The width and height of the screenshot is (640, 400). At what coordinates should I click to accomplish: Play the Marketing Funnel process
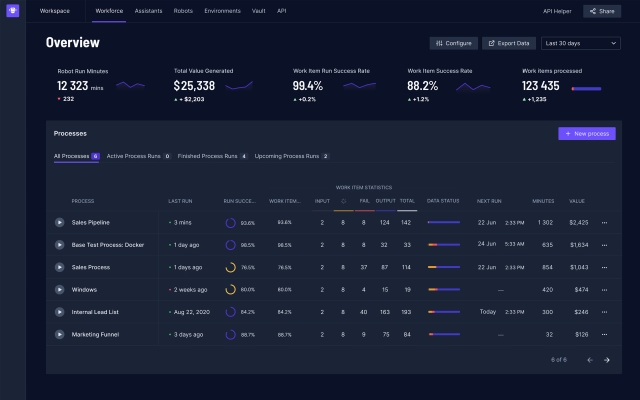(60, 334)
